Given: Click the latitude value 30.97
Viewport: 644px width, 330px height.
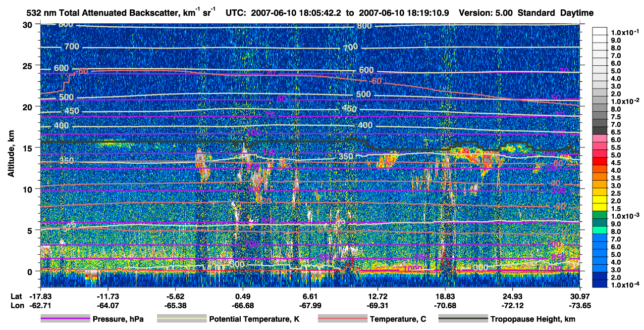Looking at the screenshot, I should 580,296.
